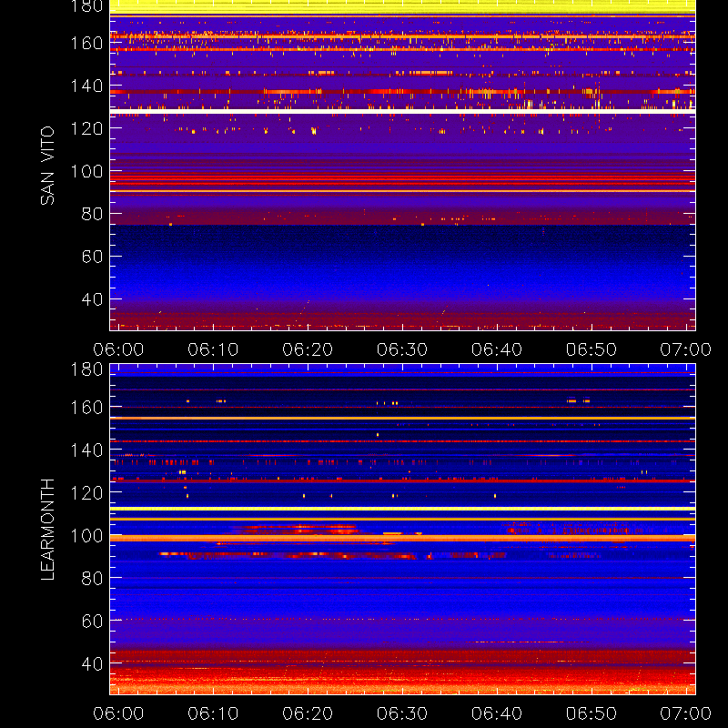Select the 80 frequency label on San Vito axis
728x728 pixels.
pyautogui.click(x=92, y=214)
